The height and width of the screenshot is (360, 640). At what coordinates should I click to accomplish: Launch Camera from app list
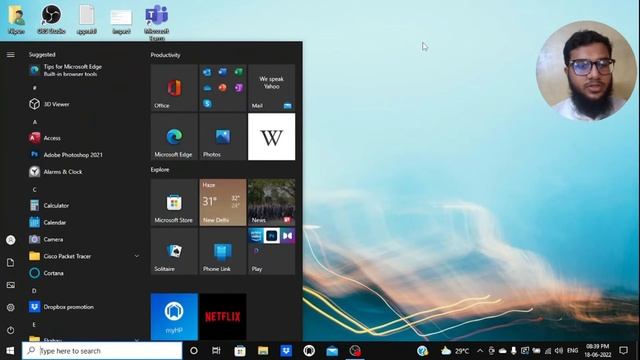pyautogui.click(x=84, y=239)
